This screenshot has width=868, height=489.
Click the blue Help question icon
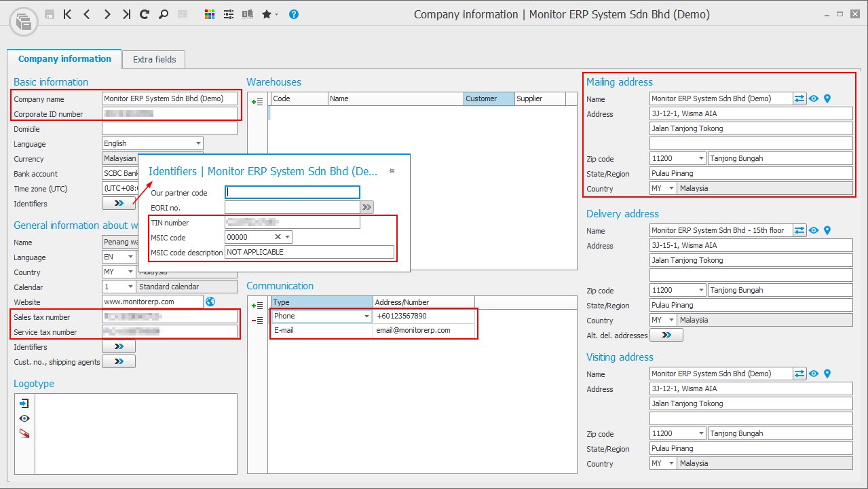tap(294, 14)
